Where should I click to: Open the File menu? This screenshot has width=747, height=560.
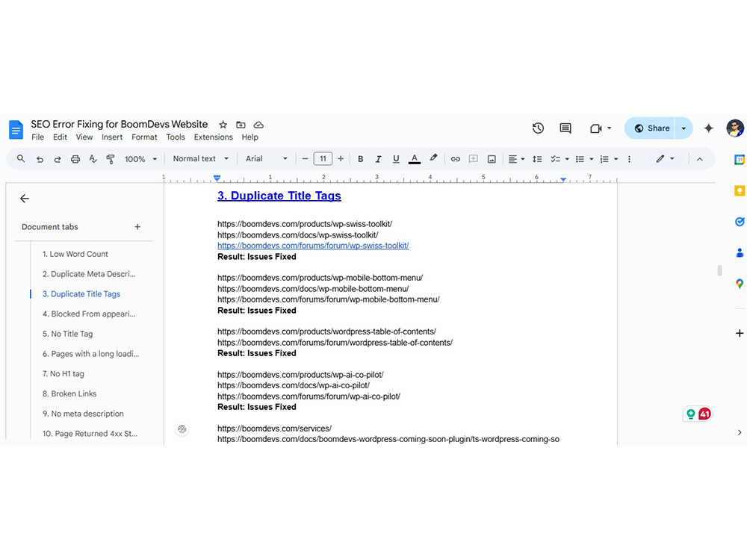click(x=37, y=137)
